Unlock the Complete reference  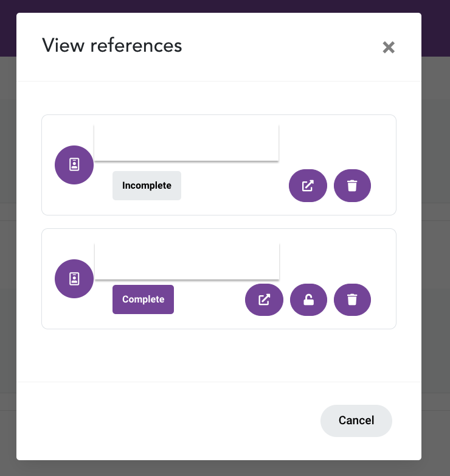click(308, 299)
